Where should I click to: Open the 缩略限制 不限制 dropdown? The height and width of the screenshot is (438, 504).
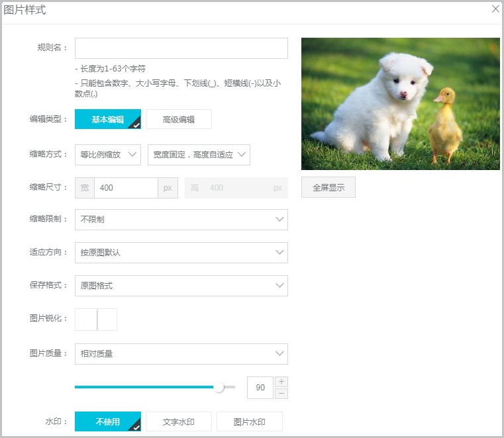(181, 220)
